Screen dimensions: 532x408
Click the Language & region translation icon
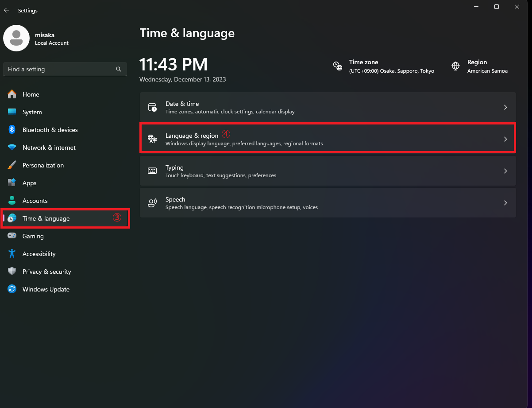[x=153, y=139]
